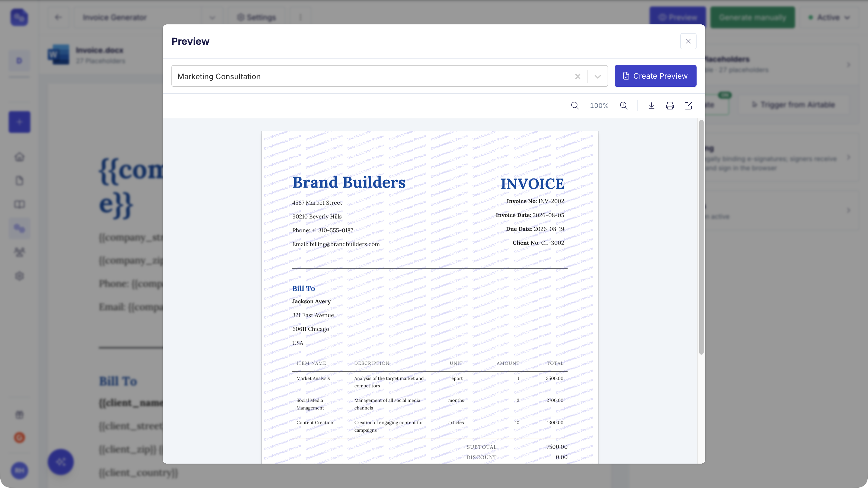
Task: Click the Bill To heading in preview
Action: 303,289
